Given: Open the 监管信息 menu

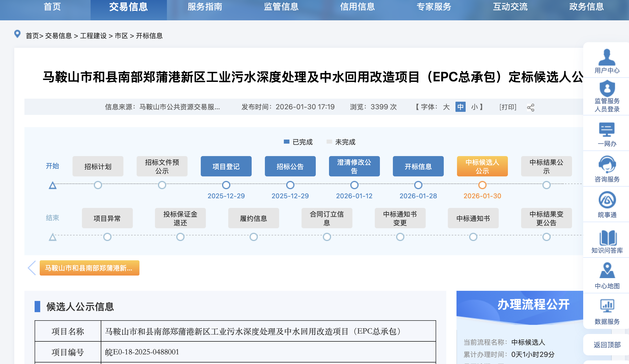Looking at the screenshot, I should (281, 7).
